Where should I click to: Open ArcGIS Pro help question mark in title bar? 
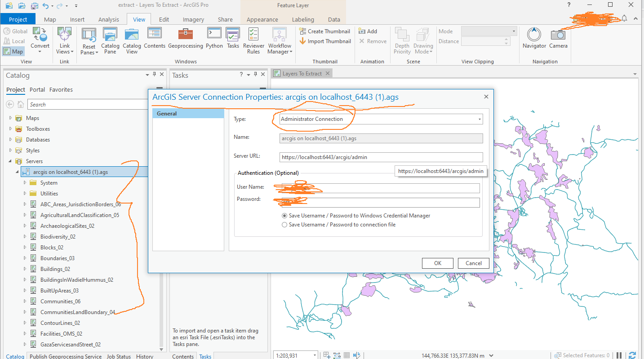pos(569,5)
